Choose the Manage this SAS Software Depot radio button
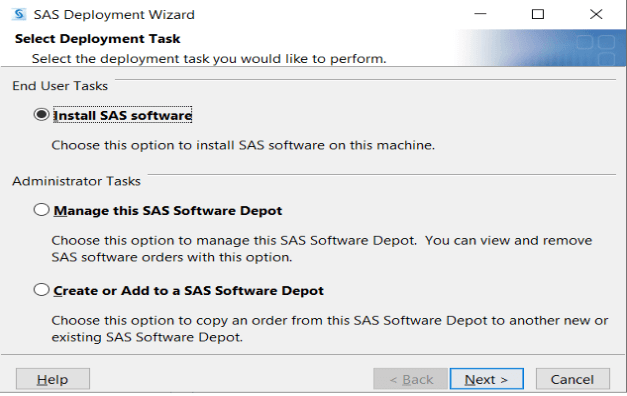 click(x=41, y=210)
